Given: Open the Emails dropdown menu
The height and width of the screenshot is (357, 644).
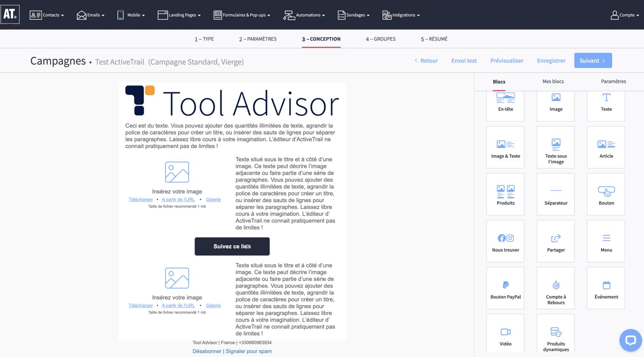Looking at the screenshot, I should coord(91,15).
